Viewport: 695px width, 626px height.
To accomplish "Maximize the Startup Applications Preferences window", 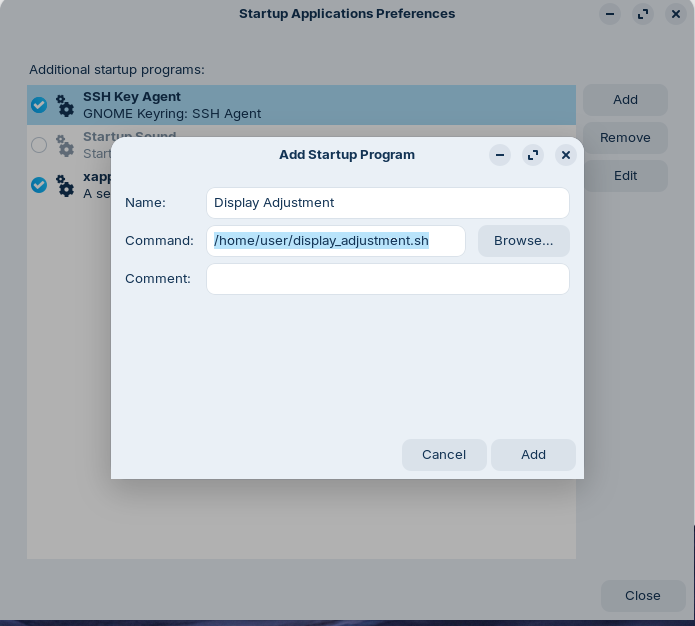I will (x=643, y=14).
